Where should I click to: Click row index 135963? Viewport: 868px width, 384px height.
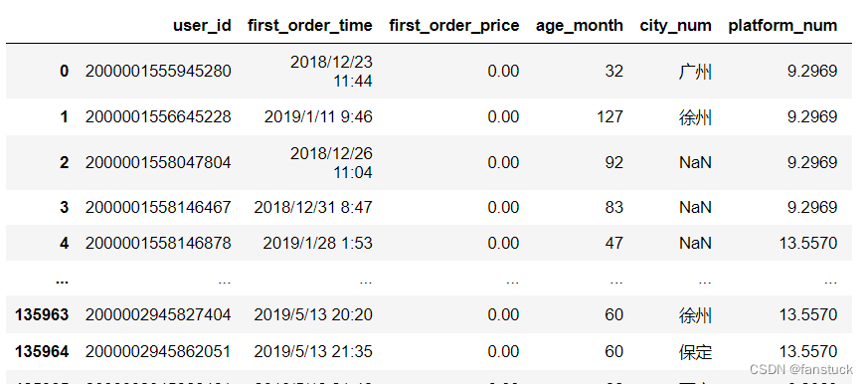[42, 314]
